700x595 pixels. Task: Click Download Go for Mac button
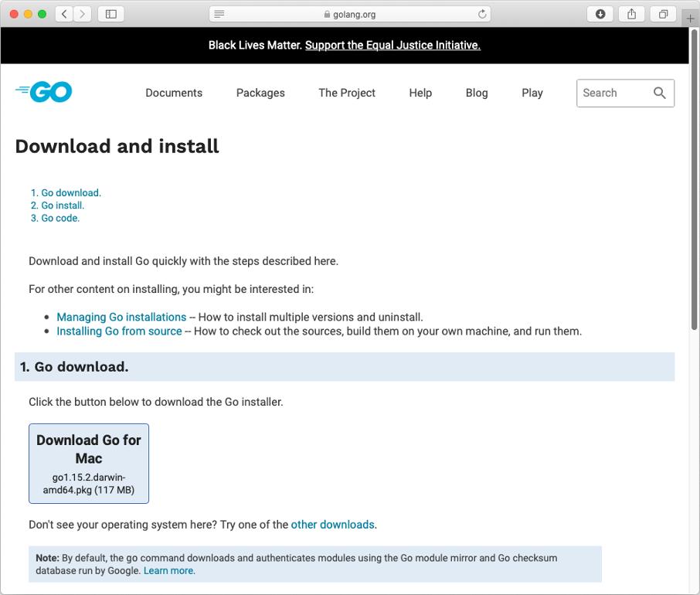pos(89,464)
